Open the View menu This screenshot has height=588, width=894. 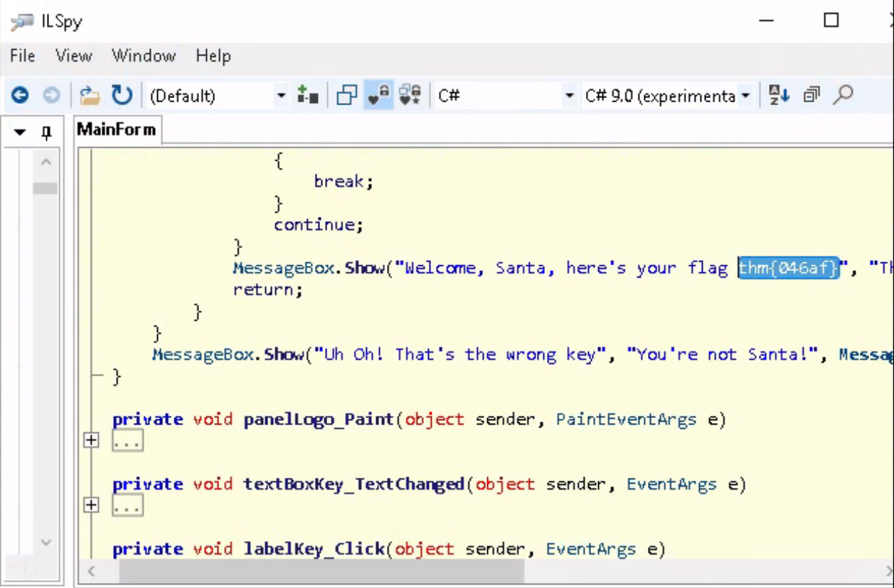(73, 55)
